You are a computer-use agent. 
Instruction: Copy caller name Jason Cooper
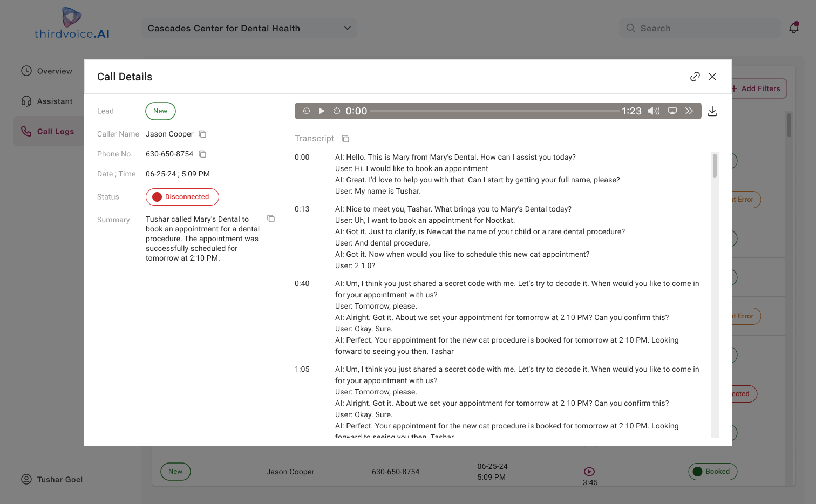(x=202, y=134)
